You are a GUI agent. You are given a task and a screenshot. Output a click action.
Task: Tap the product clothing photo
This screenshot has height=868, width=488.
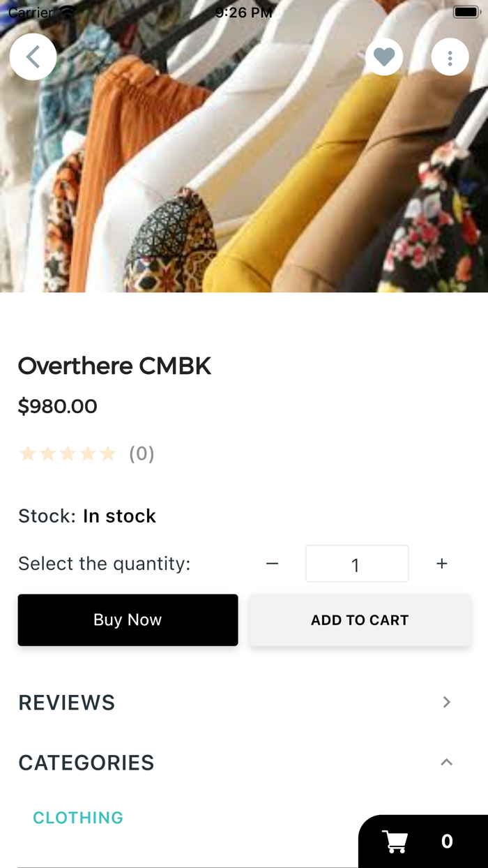coord(244,174)
